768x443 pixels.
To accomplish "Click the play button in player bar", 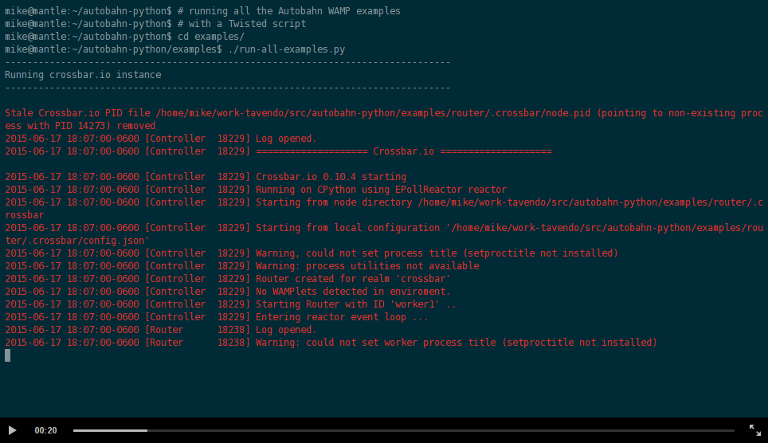I will click(x=12, y=430).
